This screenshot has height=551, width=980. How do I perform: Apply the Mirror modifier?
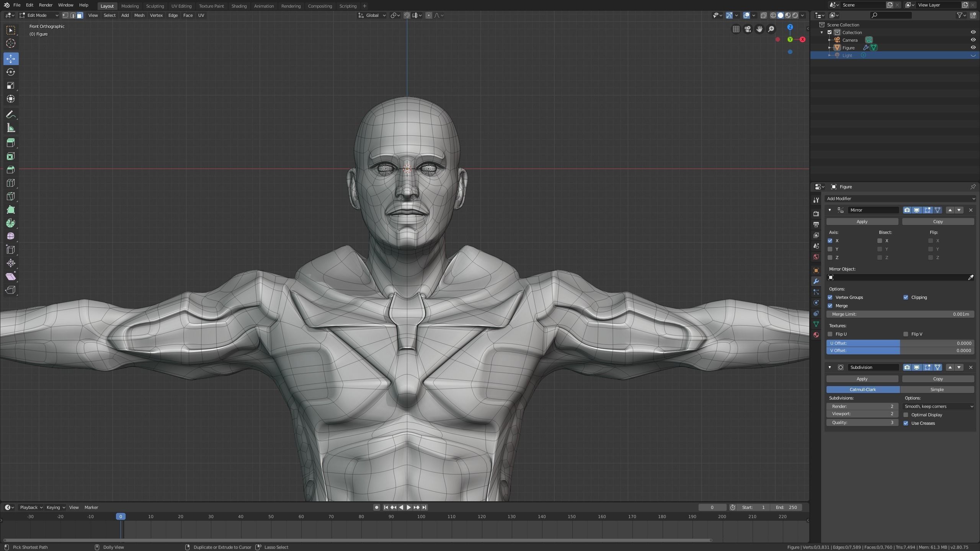point(862,221)
